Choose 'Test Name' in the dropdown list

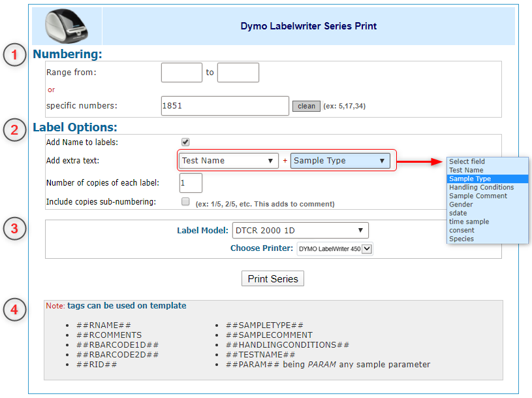coord(488,170)
